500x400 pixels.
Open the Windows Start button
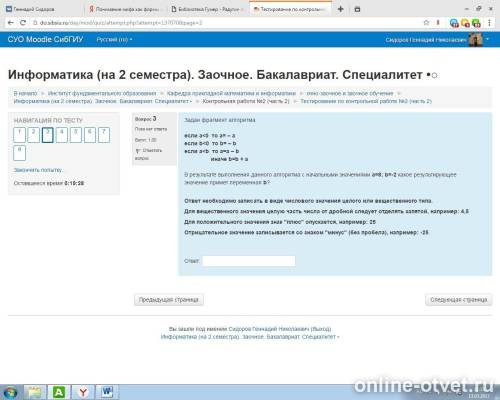click(10, 392)
